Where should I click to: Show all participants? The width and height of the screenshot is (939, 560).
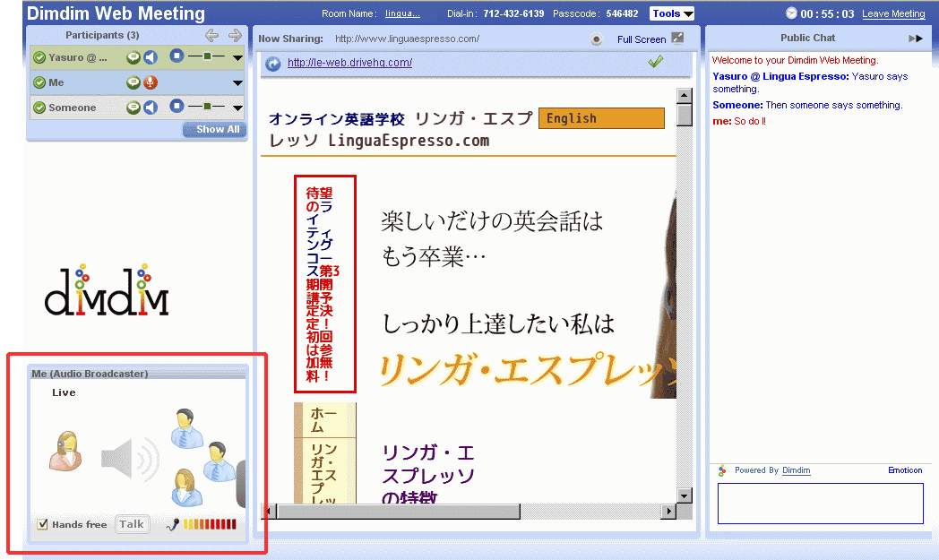pyautogui.click(x=214, y=129)
